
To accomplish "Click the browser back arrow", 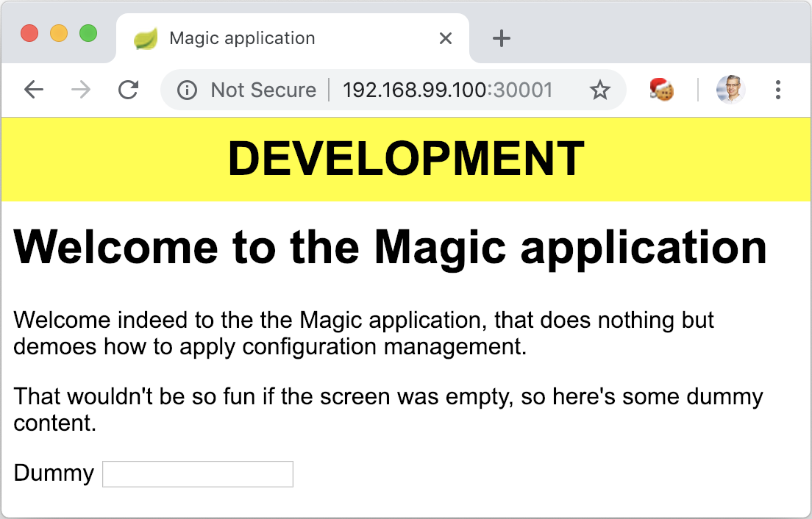I will [x=34, y=90].
